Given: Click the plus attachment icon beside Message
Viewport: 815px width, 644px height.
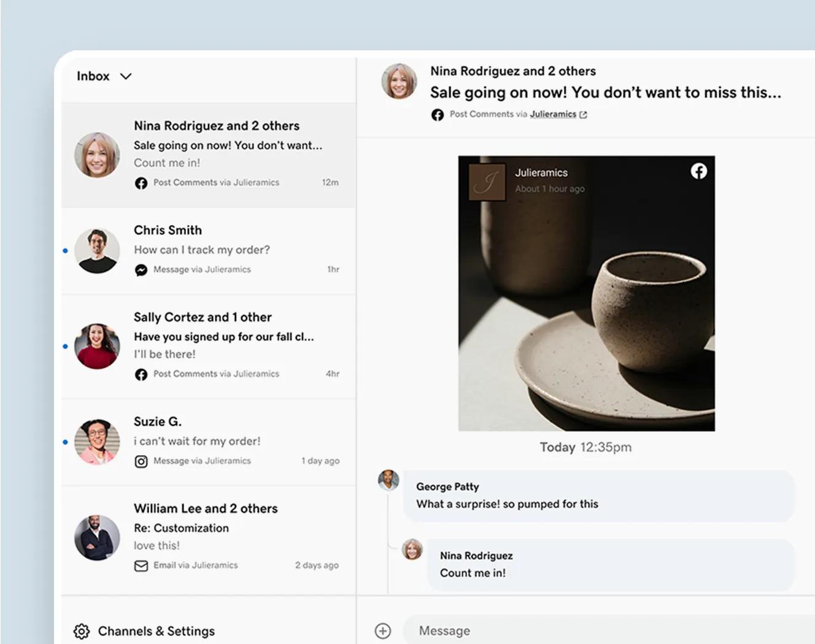Looking at the screenshot, I should tap(383, 631).
